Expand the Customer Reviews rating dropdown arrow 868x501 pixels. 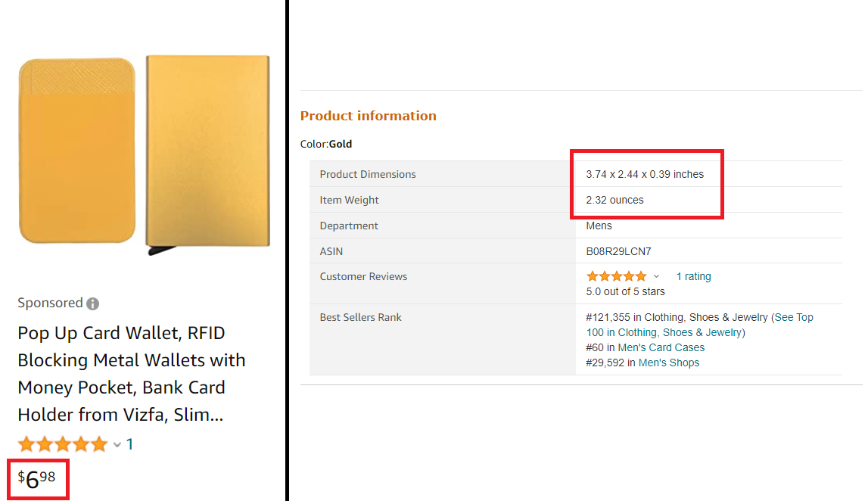click(656, 276)
